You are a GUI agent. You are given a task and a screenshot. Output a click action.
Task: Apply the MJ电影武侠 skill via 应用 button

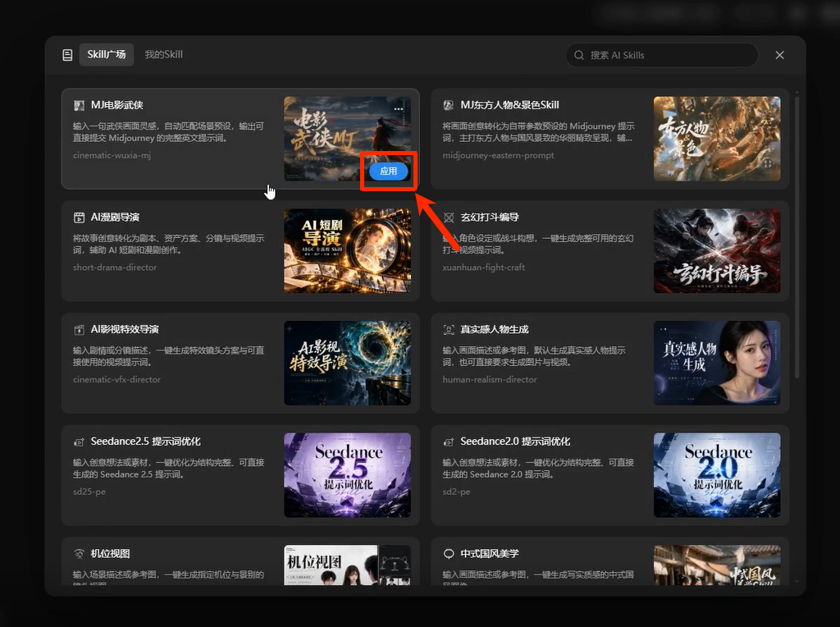click(388, 171)
